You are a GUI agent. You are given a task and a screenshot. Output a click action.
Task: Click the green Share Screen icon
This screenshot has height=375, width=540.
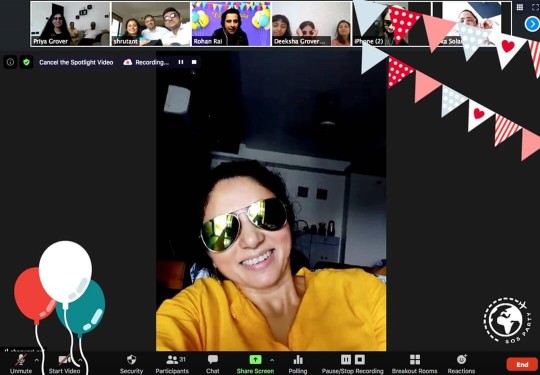[x=255, y=360]
